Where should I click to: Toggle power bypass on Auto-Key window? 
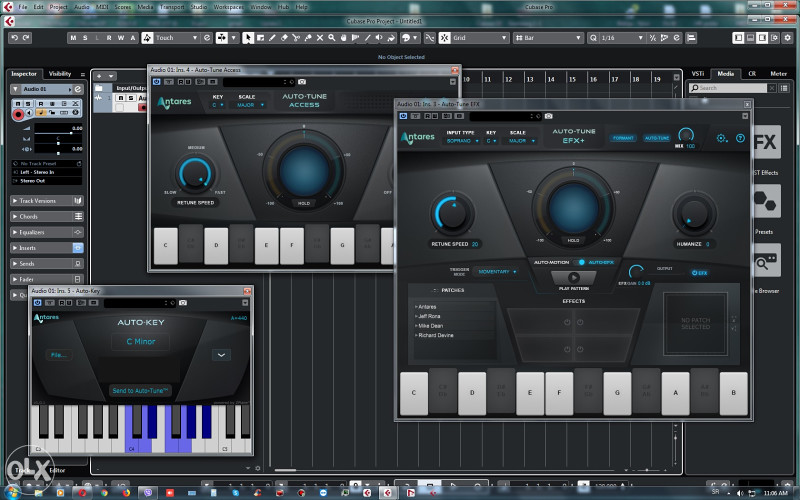37,303
